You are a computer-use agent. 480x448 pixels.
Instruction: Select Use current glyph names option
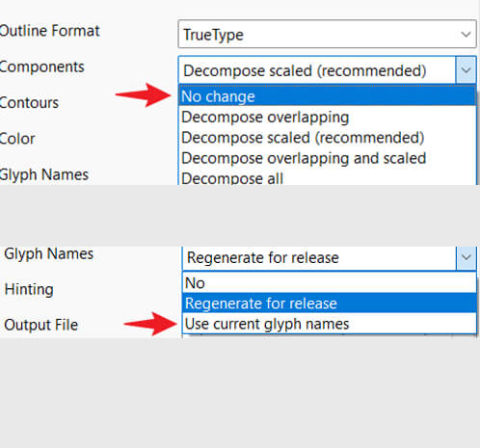tap(330, 324)
